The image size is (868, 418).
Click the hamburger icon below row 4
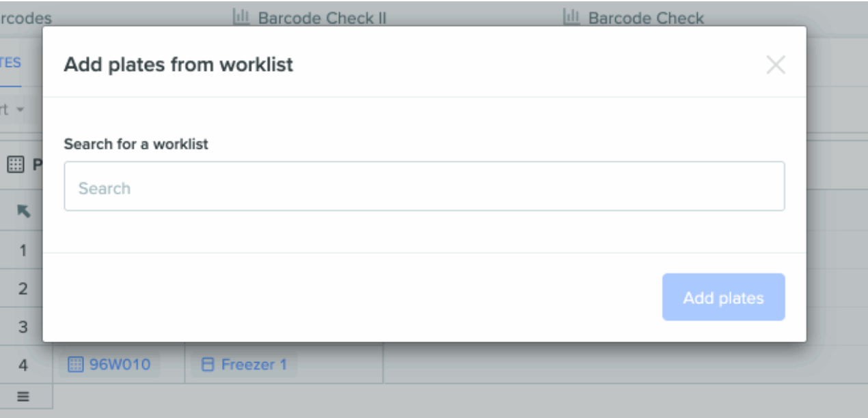pyautogui.click(x=23, y=396)
